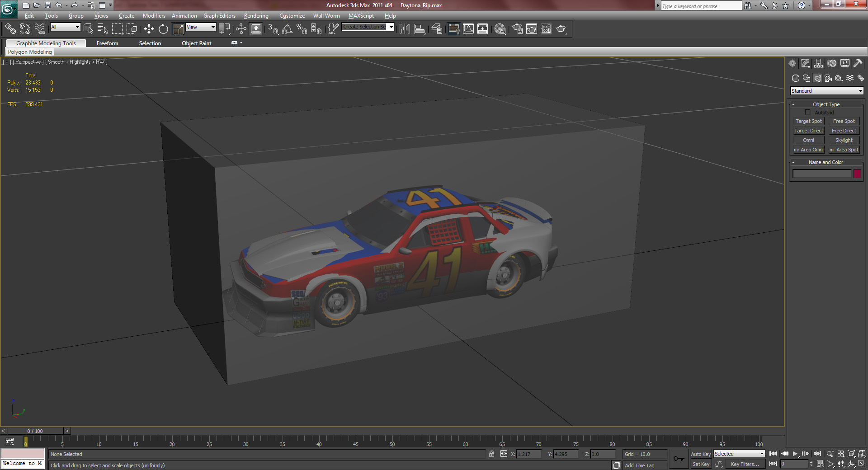
Task: Open the Rendering menu
Action: click(256, 16)
